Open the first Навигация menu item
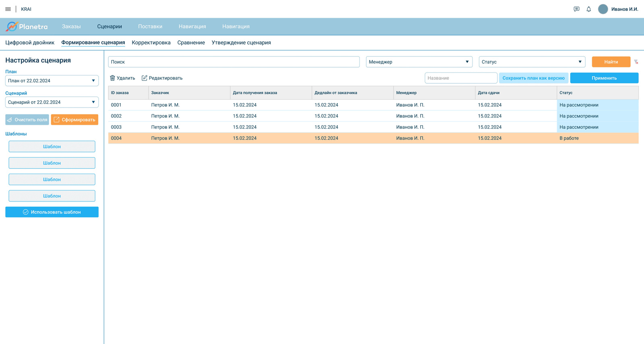Image resolution: width=644 pixels, height=344 pixels. [192, 27]
